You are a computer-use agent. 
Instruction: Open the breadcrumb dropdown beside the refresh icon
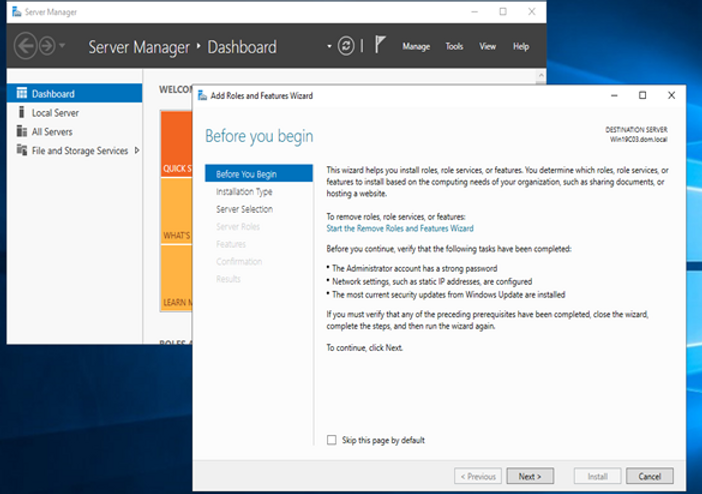(328, 47)
